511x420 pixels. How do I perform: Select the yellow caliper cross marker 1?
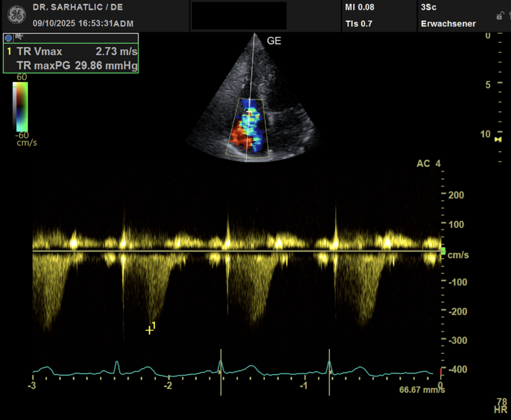(149, 330)
